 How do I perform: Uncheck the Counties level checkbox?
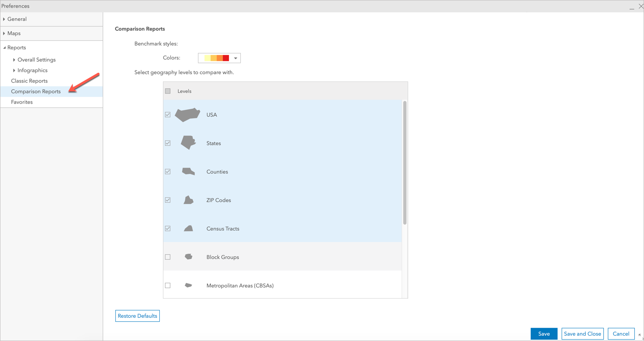(168, 172)
